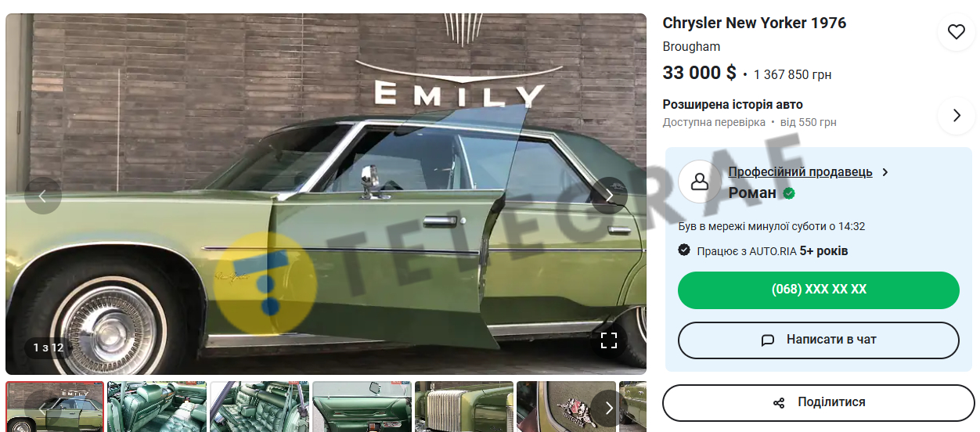This screenshot has height=432, width=980.
Task: Click the green verified badge next to Роман
Action: [x=789, y=193]
